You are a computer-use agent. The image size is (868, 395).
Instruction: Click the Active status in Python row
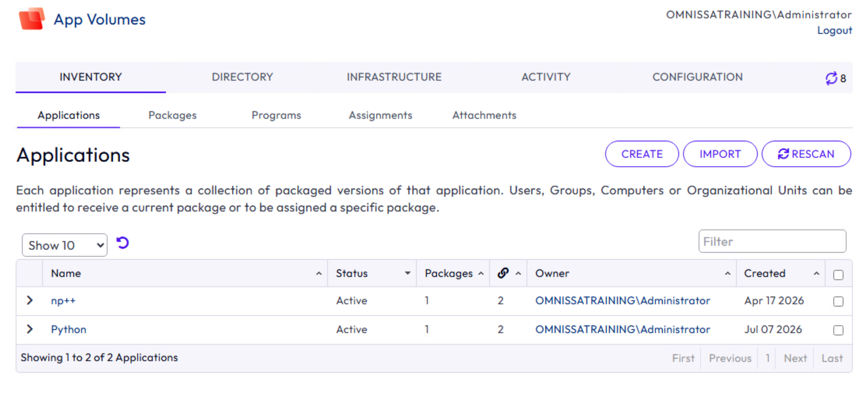coord(352,329)
